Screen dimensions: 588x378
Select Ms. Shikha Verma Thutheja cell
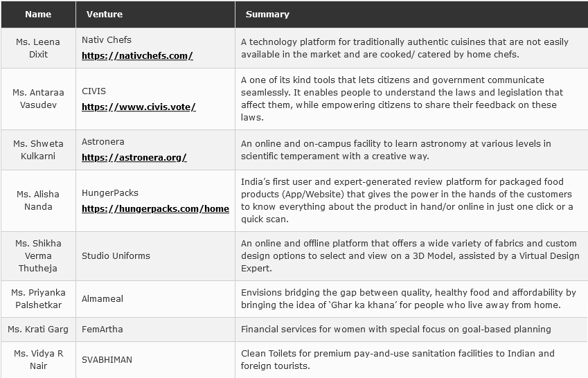(38, 256)
